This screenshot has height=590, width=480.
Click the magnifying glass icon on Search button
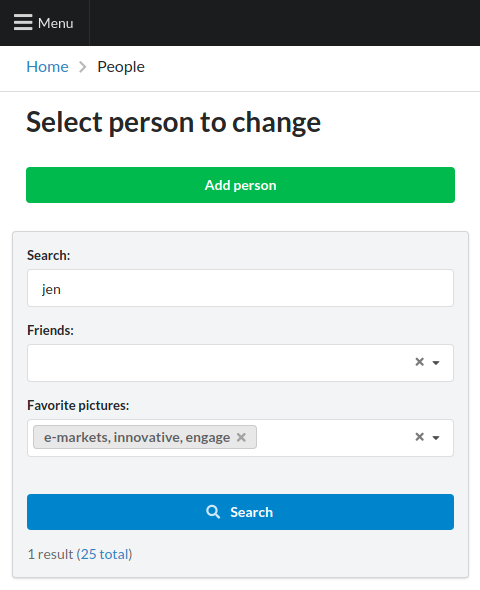(x=213, y=512)
